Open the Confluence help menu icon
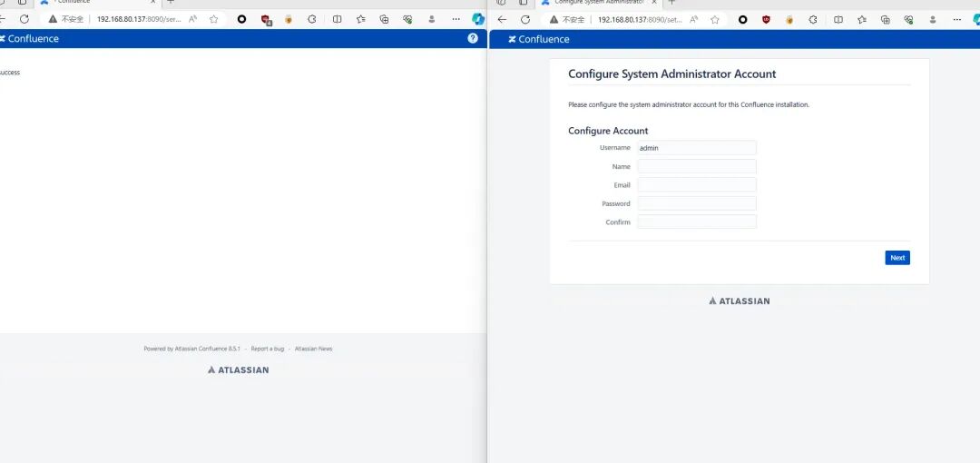The image size is (980, 463). coord(473,38)
